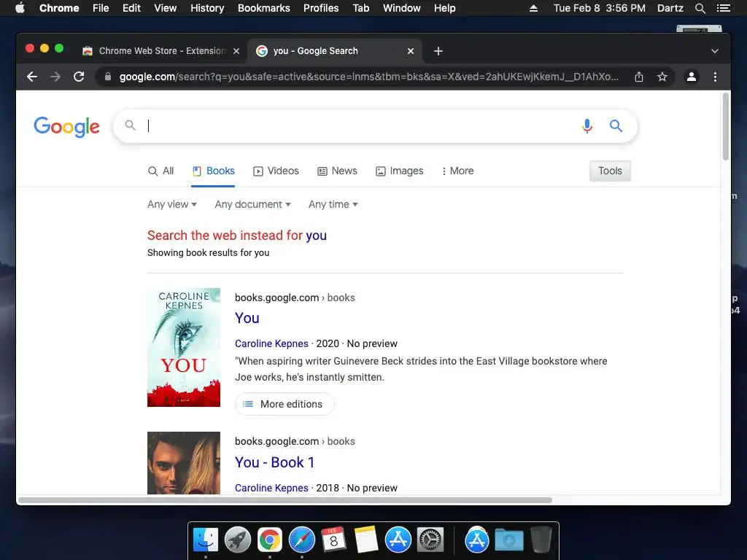Switch to the All results tab
This screenshot has height=560, width=747.
(160, 171)
